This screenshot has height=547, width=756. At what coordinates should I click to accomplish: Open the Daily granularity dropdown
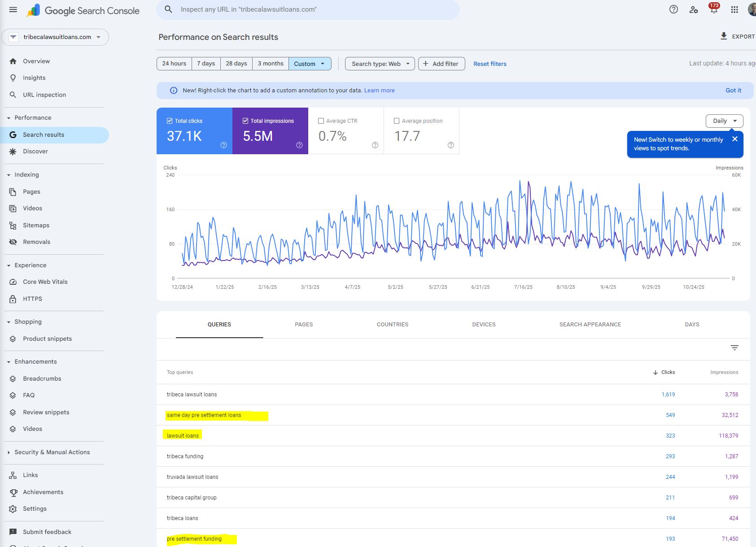(x=724, y=121)
